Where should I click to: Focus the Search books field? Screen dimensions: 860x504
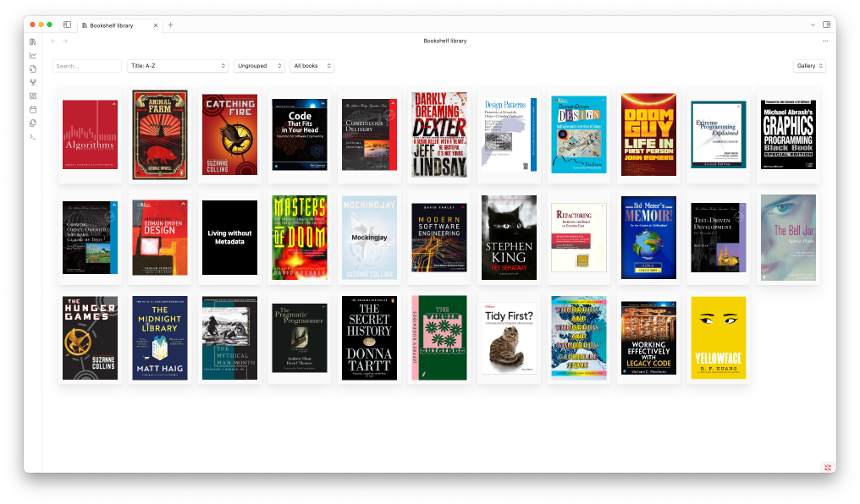click(86, 66)
